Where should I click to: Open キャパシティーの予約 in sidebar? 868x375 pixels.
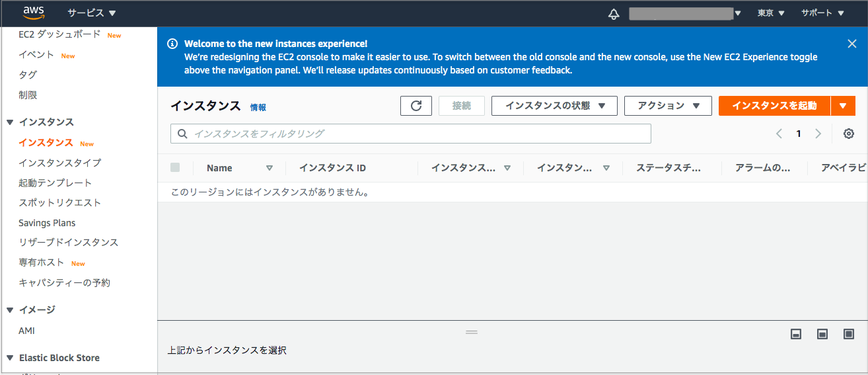click(x=64, y=282)
